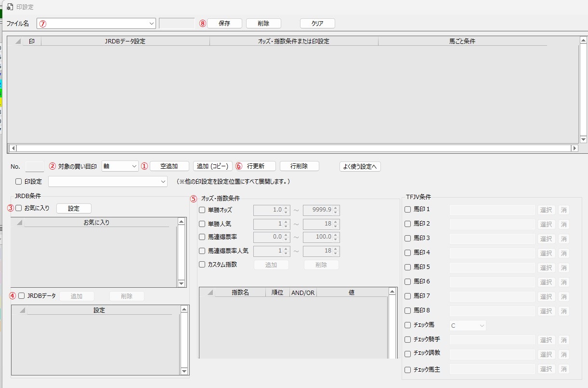Click right arrow of horizontal scrollbar
588x388 pixels.
click(x=574, y=148)
